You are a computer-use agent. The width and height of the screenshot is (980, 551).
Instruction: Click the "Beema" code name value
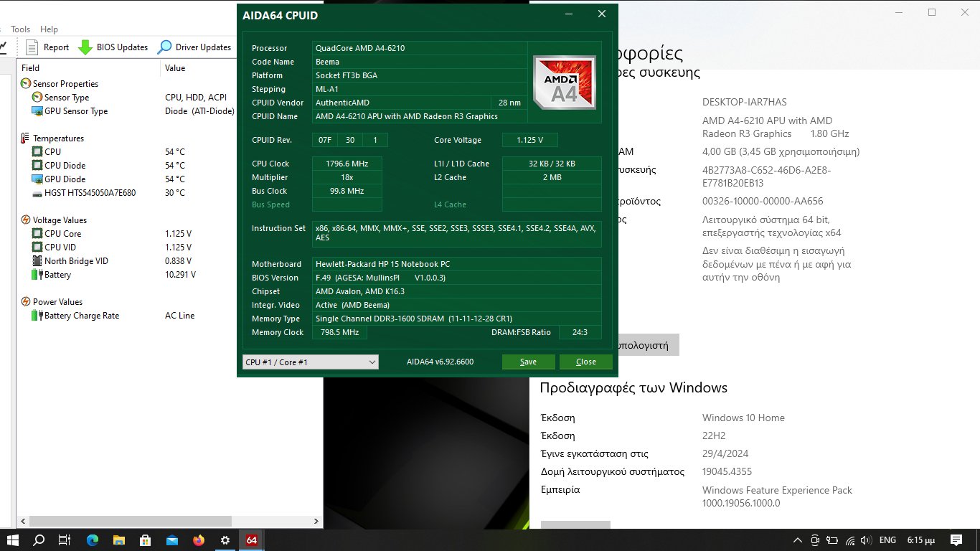(x=327, y=62)
